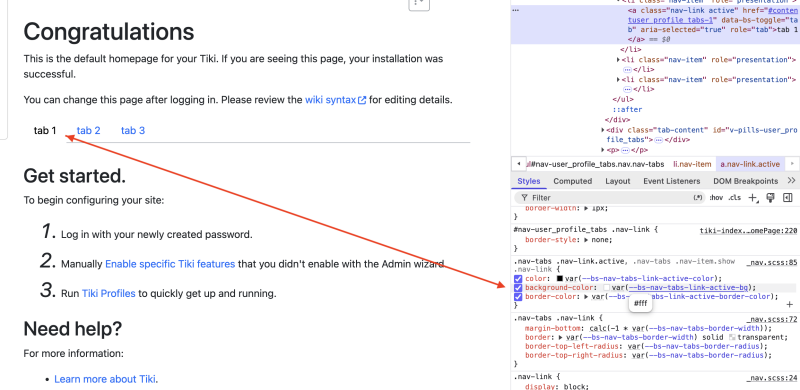Open the black color swatch for color
The image size is (800, 390).
tap(559, 279)
